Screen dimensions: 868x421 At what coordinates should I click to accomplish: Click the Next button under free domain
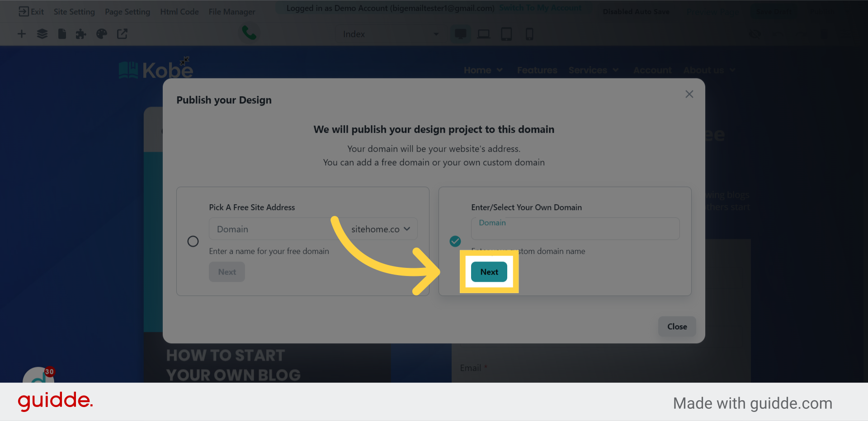tap(227, 272)
